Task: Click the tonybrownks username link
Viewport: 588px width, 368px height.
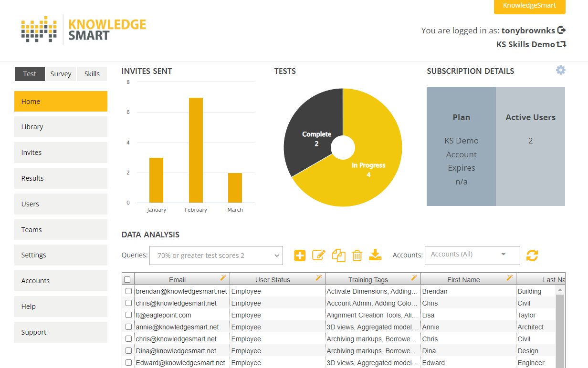Action: tap(528, 31)
